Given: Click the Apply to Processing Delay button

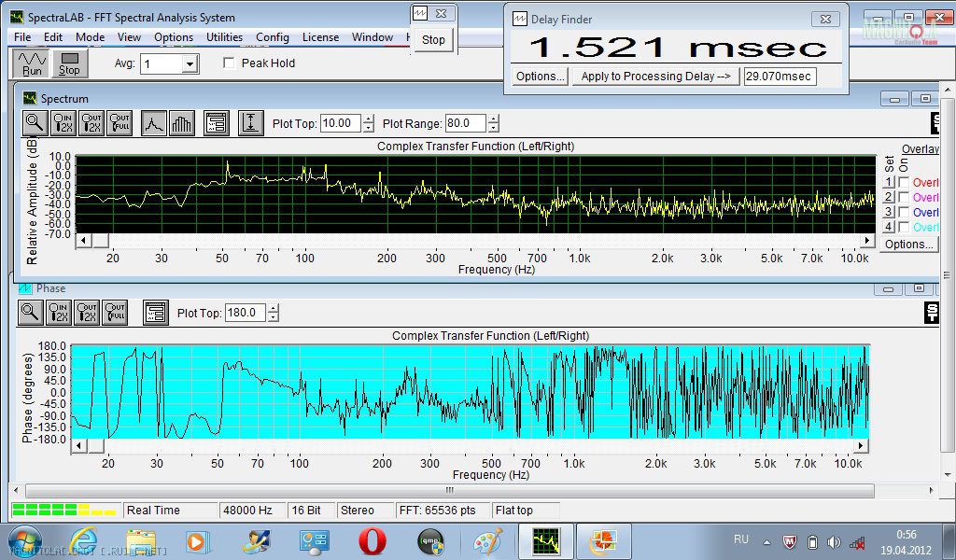Looking at the screenshot, I should pos(655,77).
